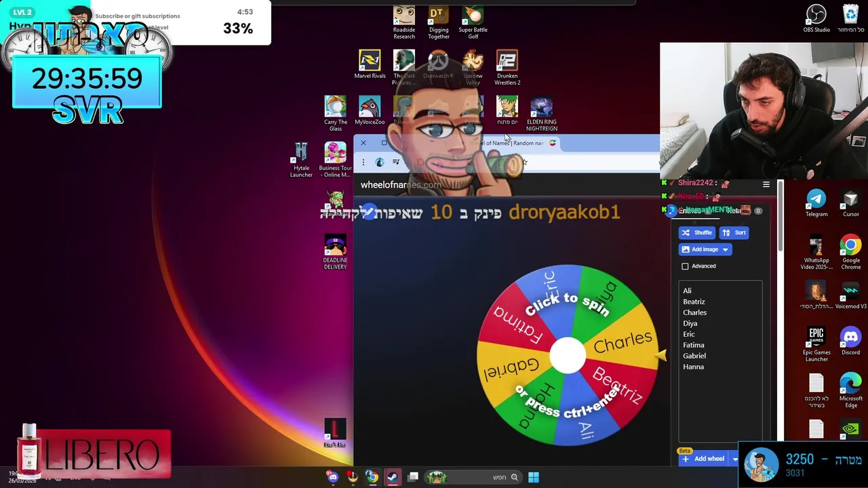Image resolution: width=868 pixels, height=488 pixels.
Task: Click entry "Gabriel" in entries list
Action: 694,356
